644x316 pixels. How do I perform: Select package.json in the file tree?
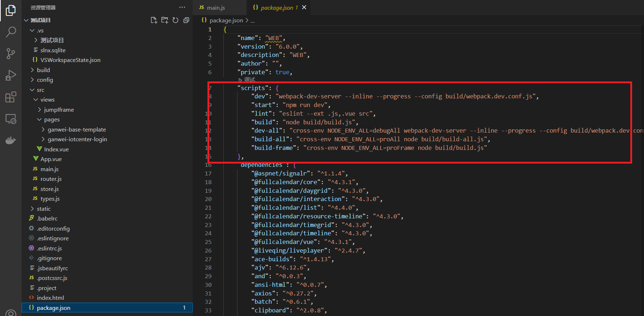tap(107, 308)
